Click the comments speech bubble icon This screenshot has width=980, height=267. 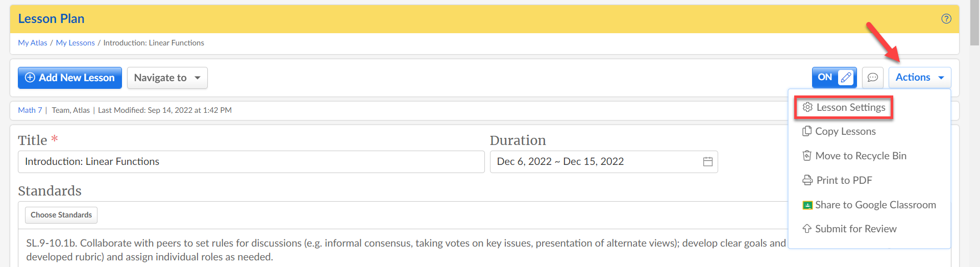(x=873, y=78)
